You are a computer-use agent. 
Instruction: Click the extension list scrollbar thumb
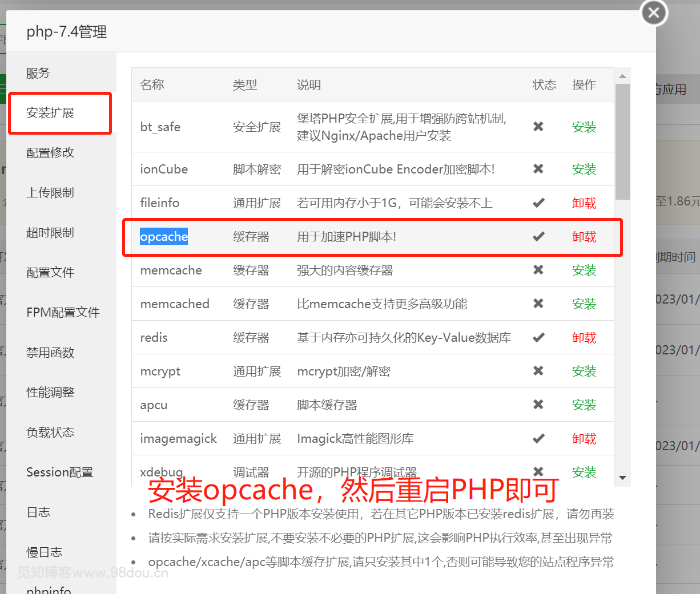pos(623,142)
